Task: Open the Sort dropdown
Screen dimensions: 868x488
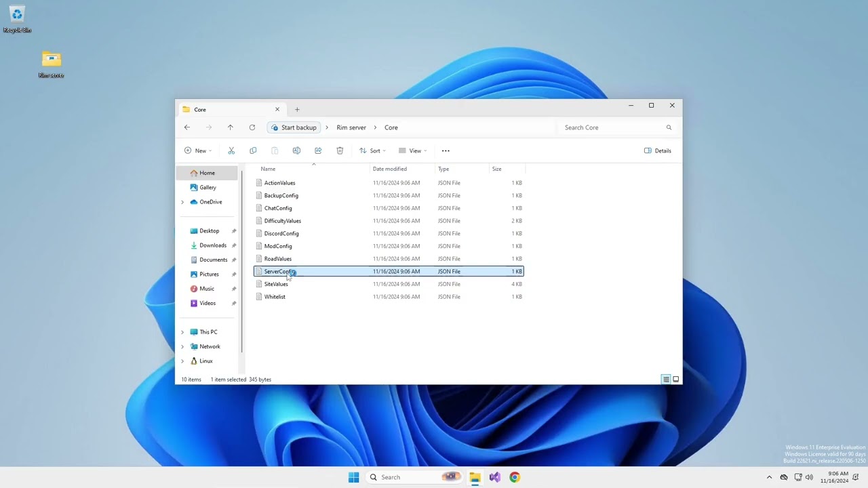Action: (372, 150)
